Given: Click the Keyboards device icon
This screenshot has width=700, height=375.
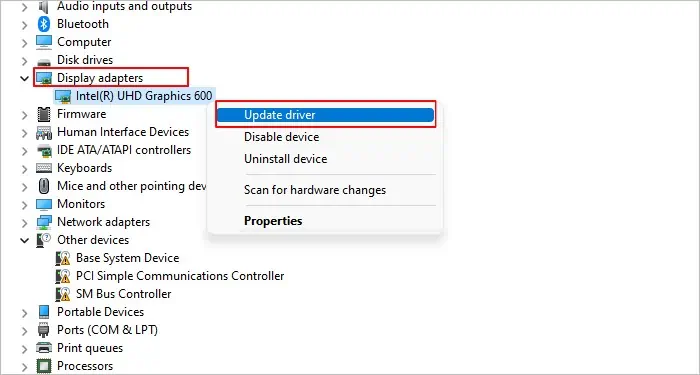Looking at the screenshot, I should tap(44, 168).
